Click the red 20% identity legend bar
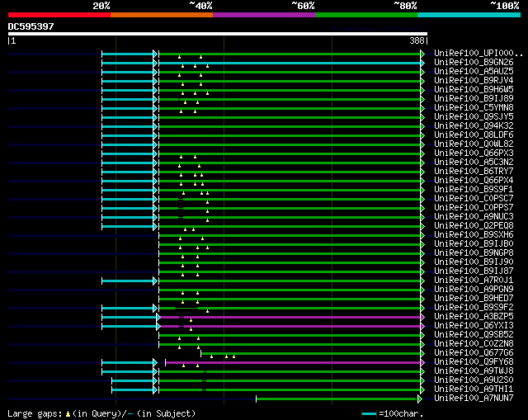The image size is (528, 420). click(x=59, y=15)
